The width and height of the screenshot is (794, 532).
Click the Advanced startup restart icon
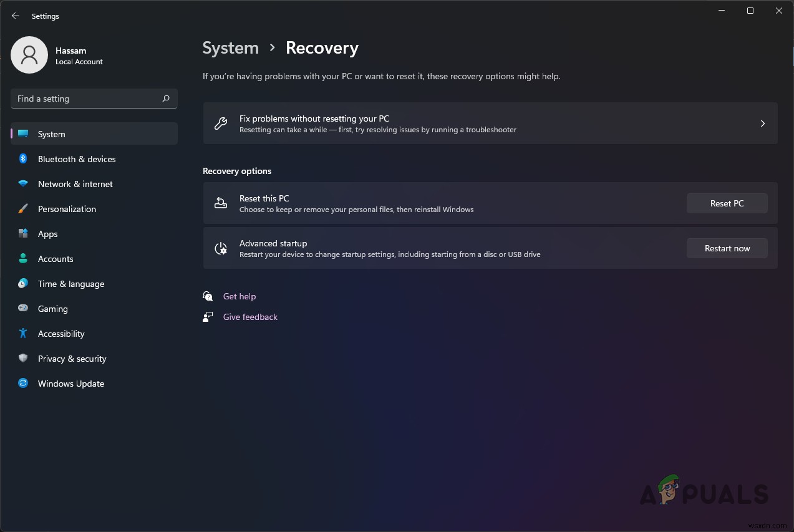[x=221, y=248]
